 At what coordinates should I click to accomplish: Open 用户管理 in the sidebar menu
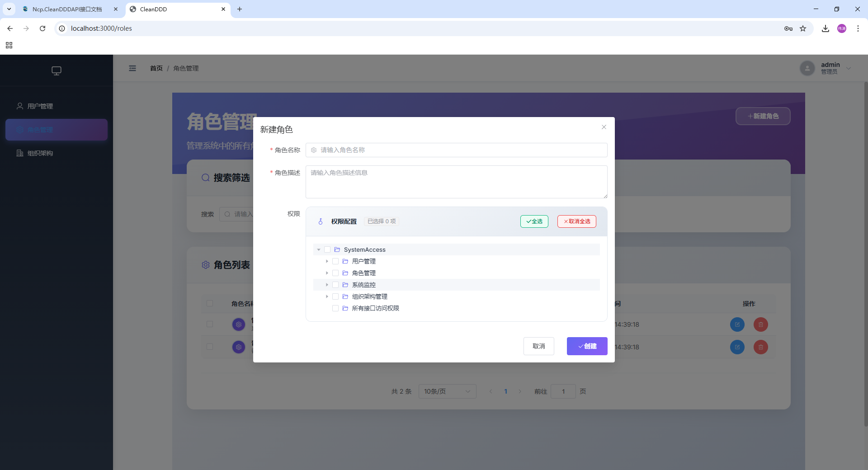click(57, 106)
